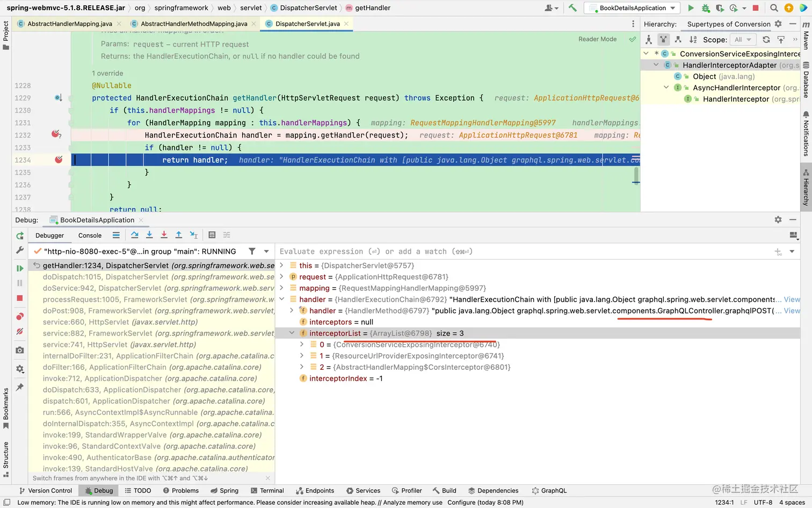Toggle the conditional breakpoint on line 1232
This screenshot has height=508, width=812.
pyautogui.click(x=56, y=134)
